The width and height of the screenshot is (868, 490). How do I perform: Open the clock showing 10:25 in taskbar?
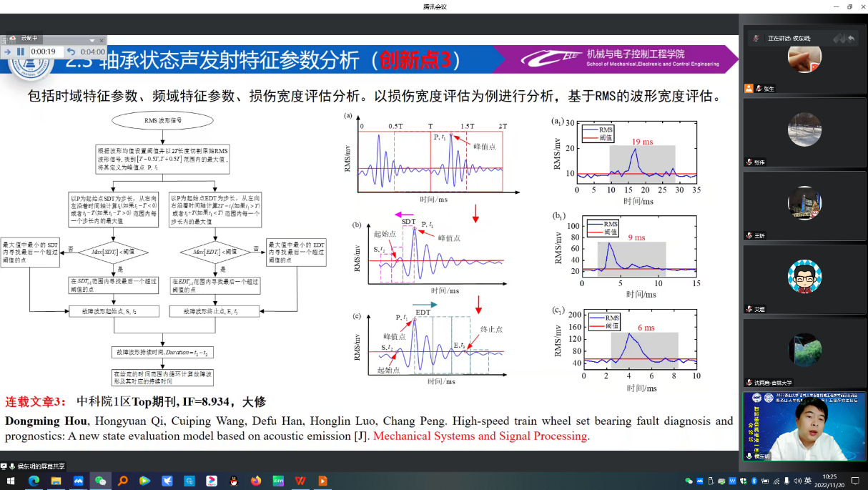[829, 481]
